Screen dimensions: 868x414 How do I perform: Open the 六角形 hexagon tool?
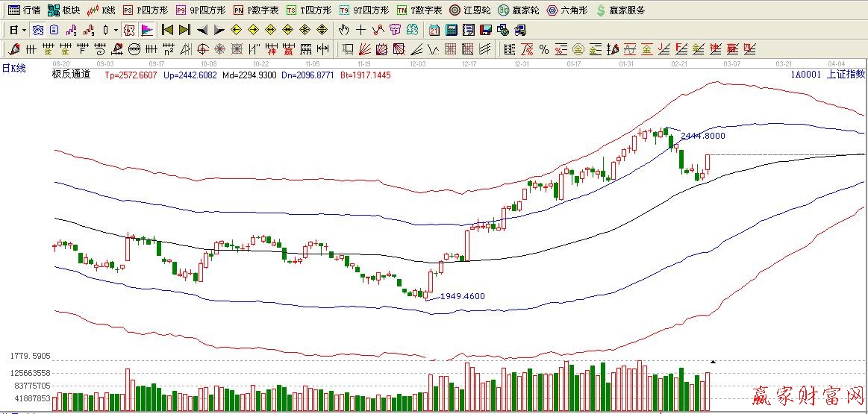click(x=566, y=10)
